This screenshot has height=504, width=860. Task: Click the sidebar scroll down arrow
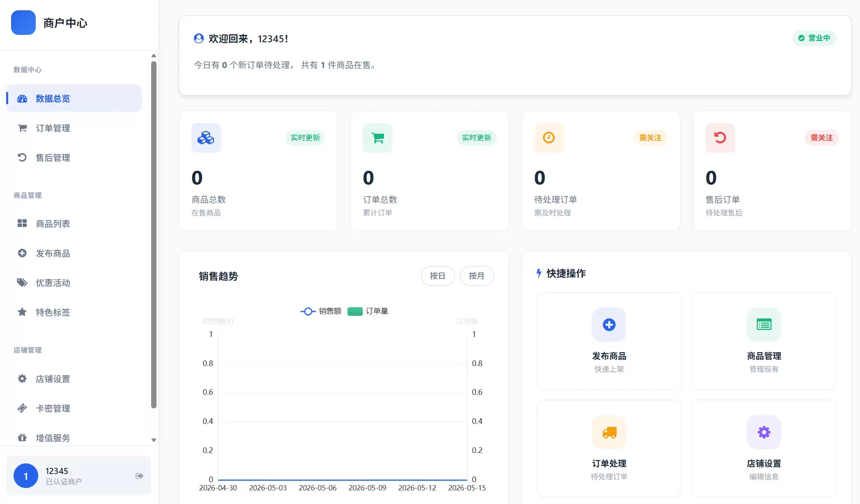[x=154, y=440]
